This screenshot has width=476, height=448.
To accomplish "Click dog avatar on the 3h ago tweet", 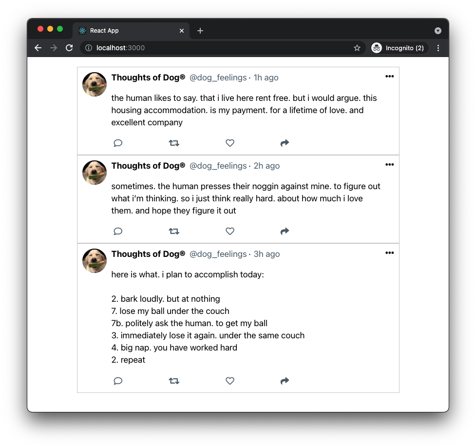I will tap(95, 261).
